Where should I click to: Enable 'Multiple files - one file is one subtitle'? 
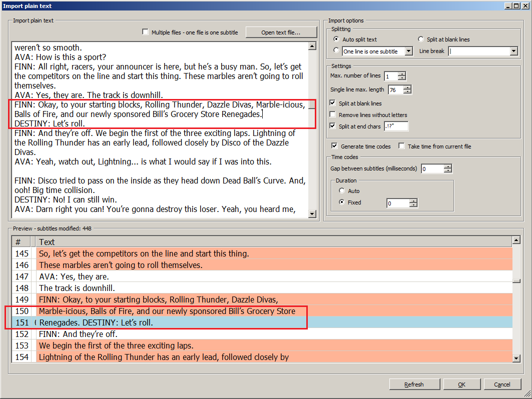click(145, 32)
